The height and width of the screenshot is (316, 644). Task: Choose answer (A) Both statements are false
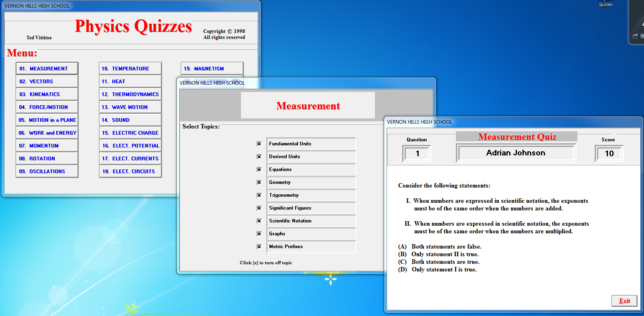[x=440, y=247]
